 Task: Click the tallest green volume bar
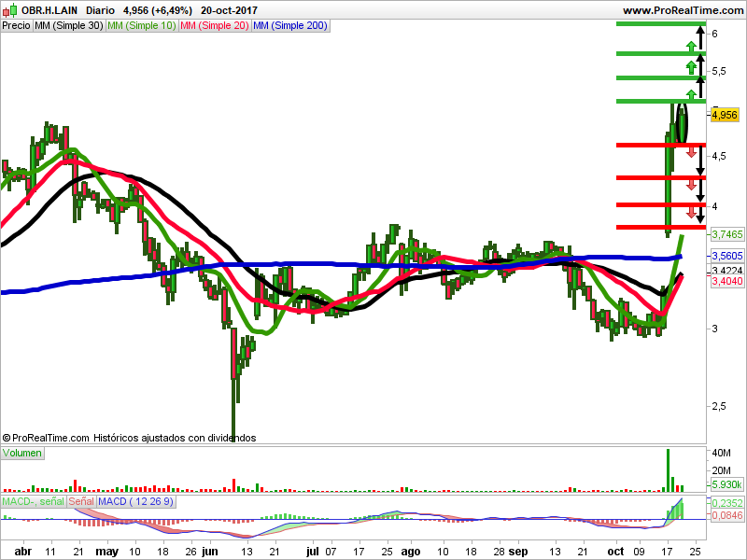(x=668, y=470)
